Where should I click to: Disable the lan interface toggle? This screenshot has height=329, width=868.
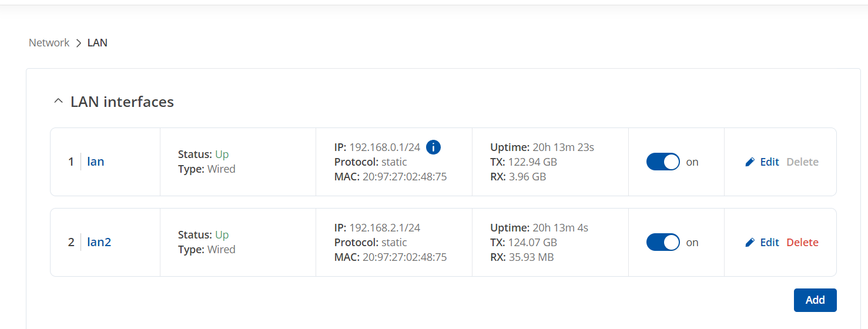pyautogui.click(x=663, y=162)
